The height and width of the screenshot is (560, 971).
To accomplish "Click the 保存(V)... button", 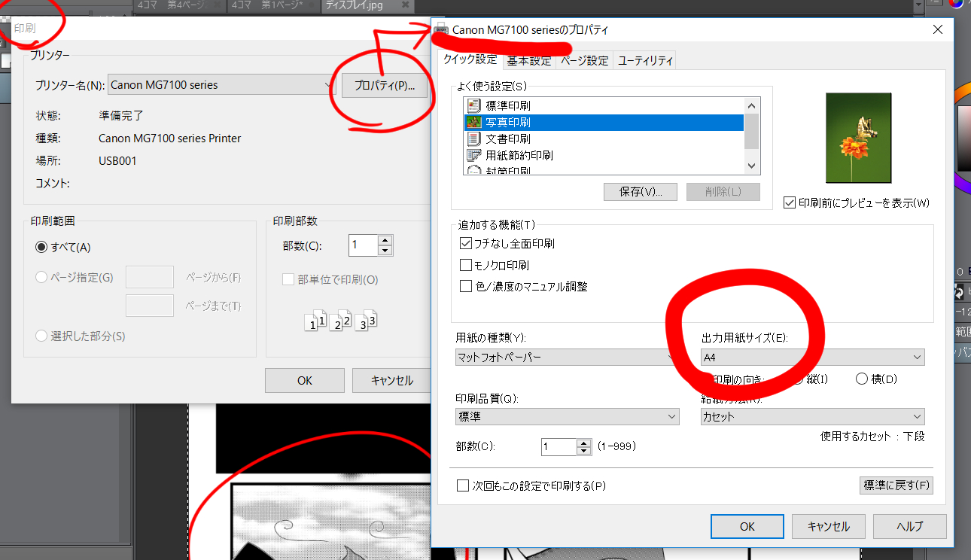I will 640,191.
